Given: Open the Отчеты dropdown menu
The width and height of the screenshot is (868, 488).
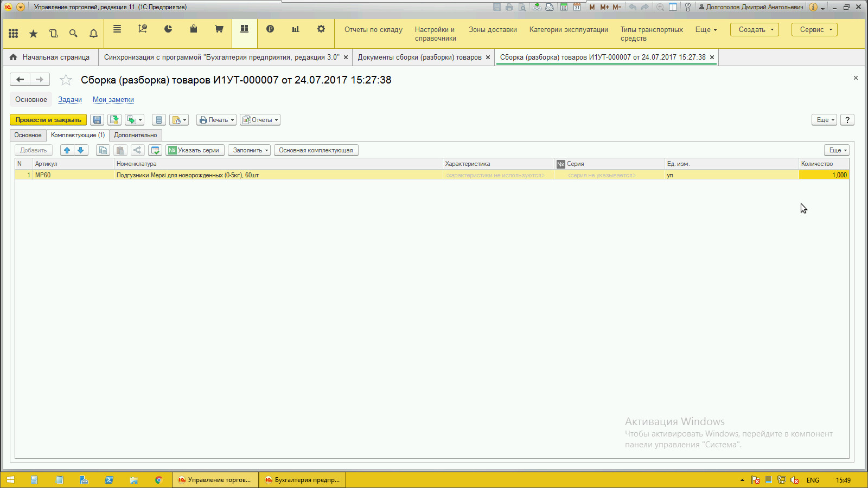Looking at the screenshot, I should [260, 120].
